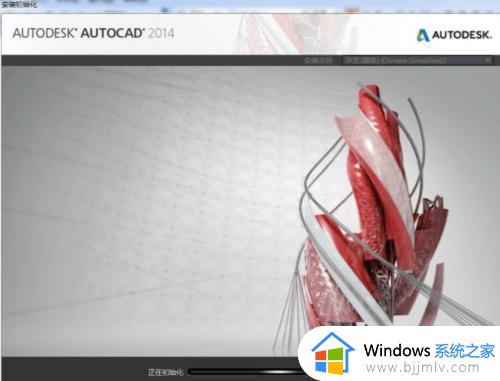Click the dark language toolbar strip
The width and height of the screenshot is (500, 381).
pyautogui.click(x=150, y=60)
